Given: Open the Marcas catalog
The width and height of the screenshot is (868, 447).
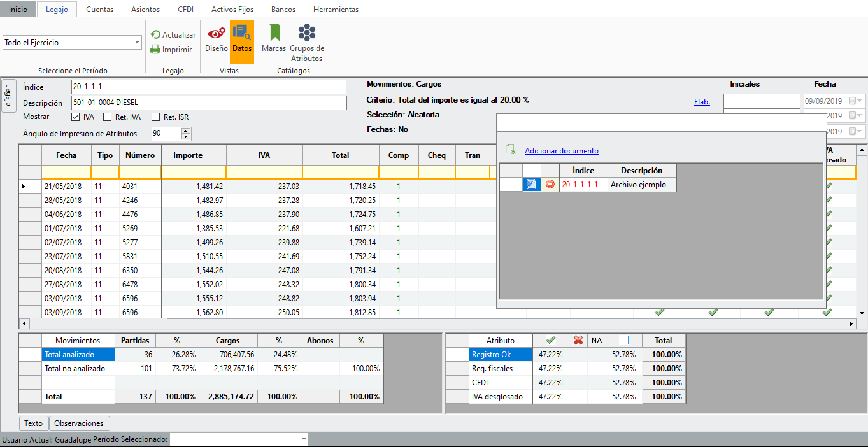Looking at the screenshot, I should [x=274, y=40].
